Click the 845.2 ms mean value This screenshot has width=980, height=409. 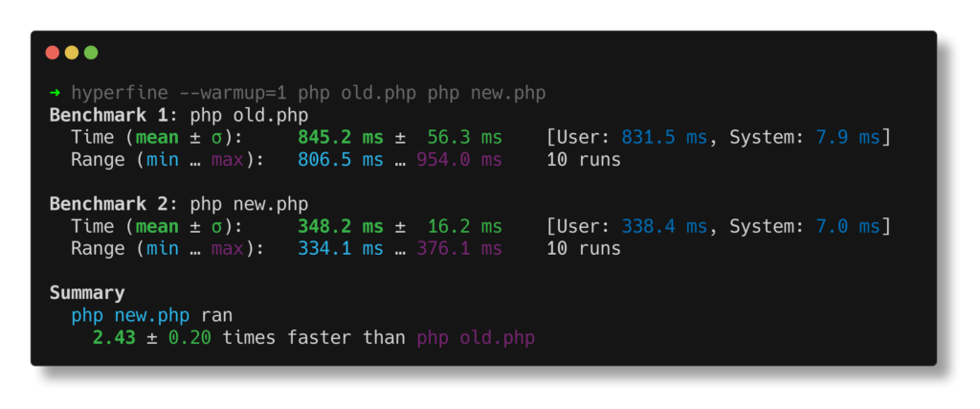coord(341,138)
